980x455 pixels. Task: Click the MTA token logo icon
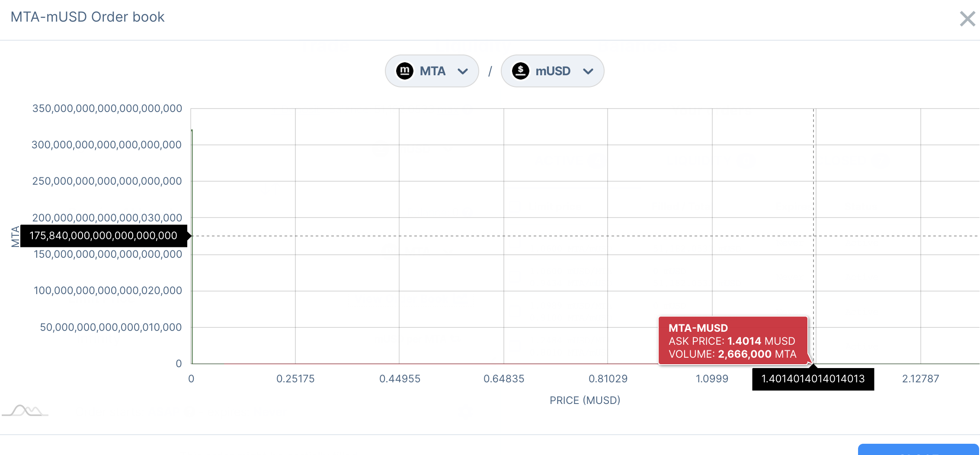tap(405, 71)
